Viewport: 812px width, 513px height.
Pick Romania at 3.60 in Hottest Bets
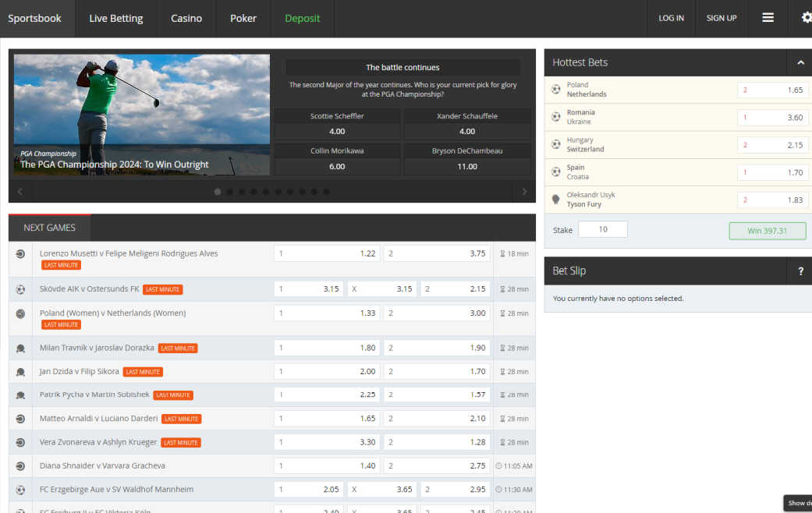coord(772,118)
